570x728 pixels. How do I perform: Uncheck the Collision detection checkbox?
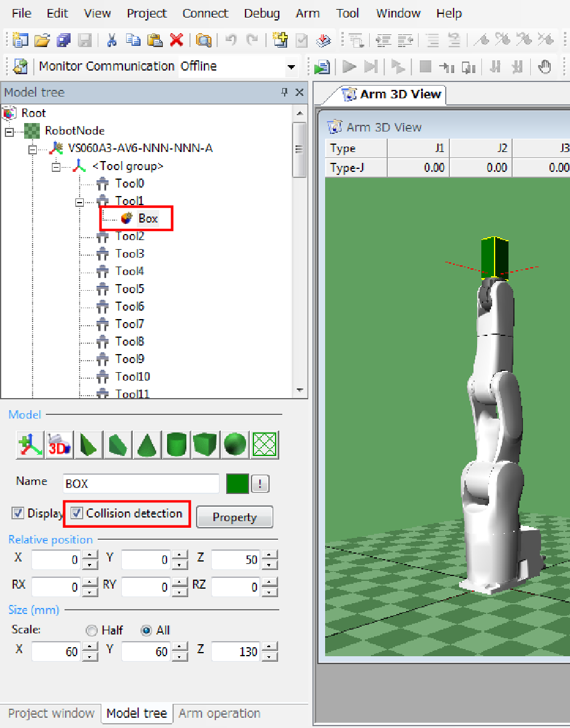tap(77, 513)
